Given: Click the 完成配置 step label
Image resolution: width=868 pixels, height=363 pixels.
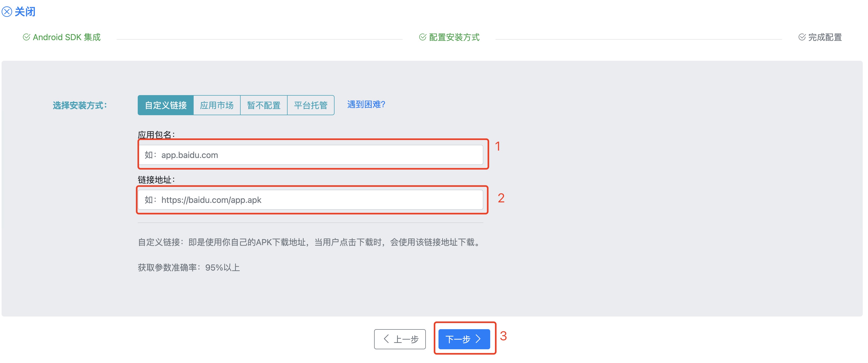Looking at the screenshot, I should coord(825,37).
